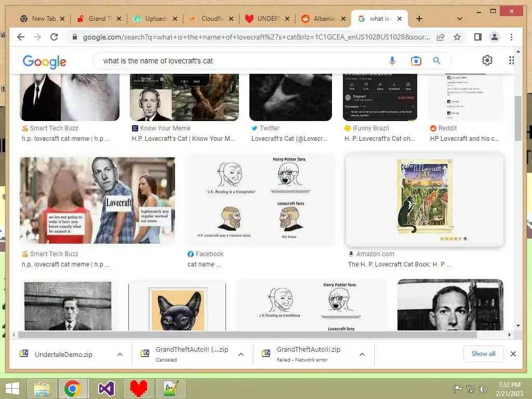Open the Lovecraft distracted boyfriend meme image
Image resolution: width=532 pixels, height=399 pixels.
(x=97, y=200)
